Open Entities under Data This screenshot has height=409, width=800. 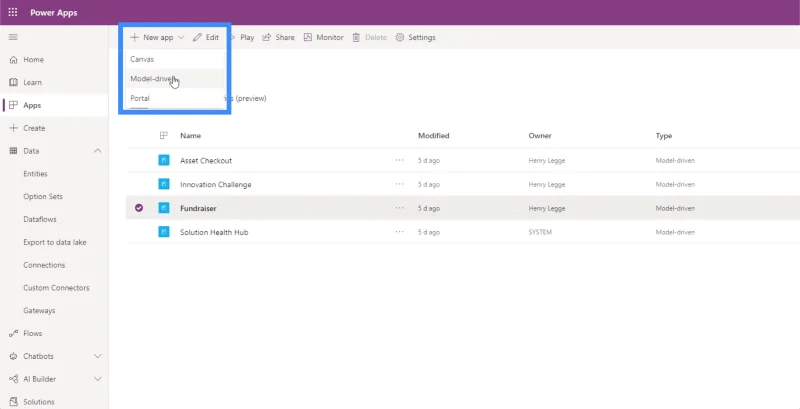35,174
